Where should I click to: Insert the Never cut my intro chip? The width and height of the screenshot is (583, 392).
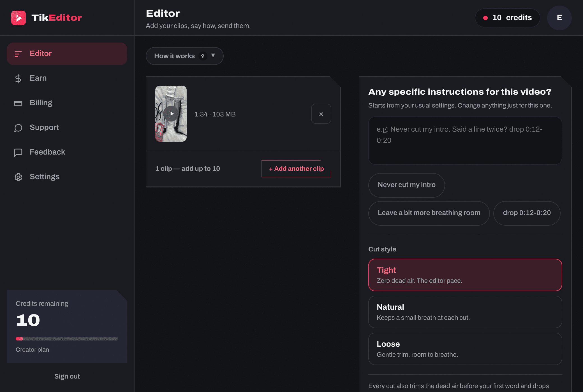tap(406, 185)
